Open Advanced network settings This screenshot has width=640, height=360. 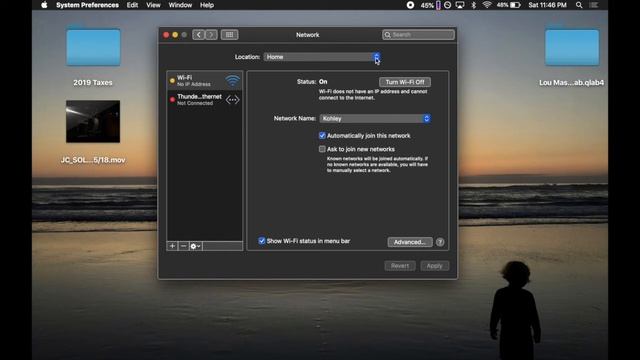click(410, 242)
